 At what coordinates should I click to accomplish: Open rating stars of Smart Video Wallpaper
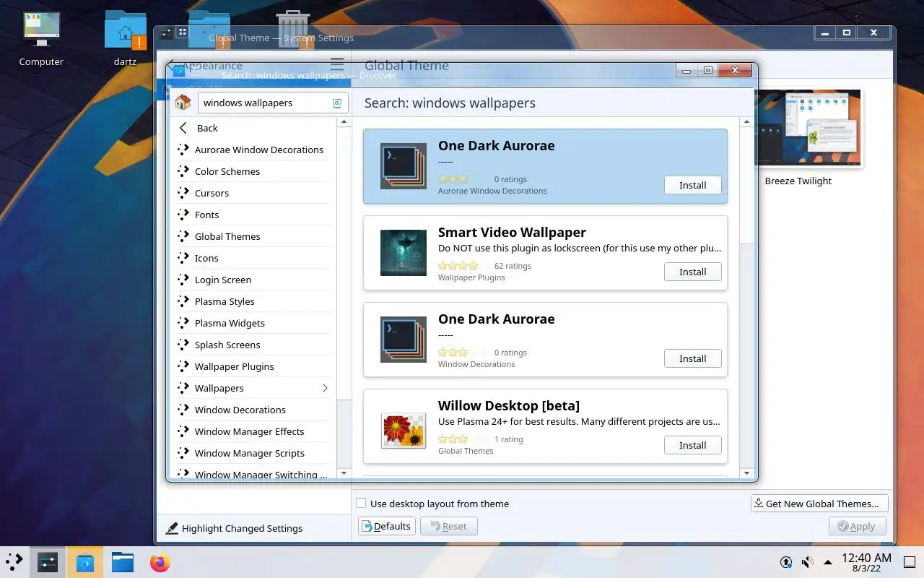(463, 266)
